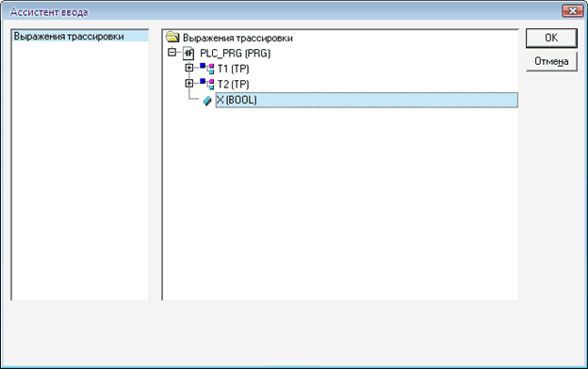Click the T2 function block icon
Viewport: 588px width, 369px height.
pos(207,84)
